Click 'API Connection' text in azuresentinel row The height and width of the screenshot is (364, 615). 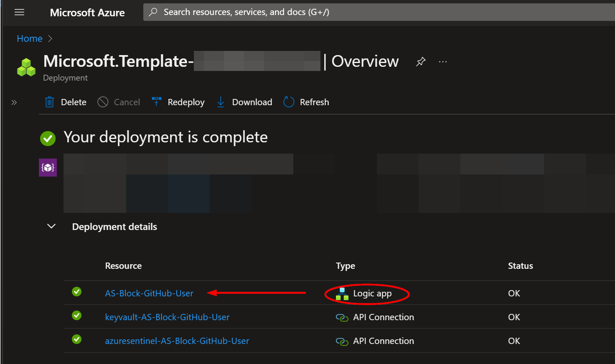[x=384, y=341]
